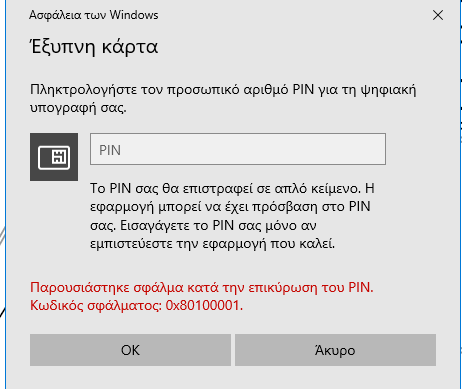This screenshot has height=389, width=462.
Task: Click the grey PIN placeholder text
Action: [x=110, y=150]
